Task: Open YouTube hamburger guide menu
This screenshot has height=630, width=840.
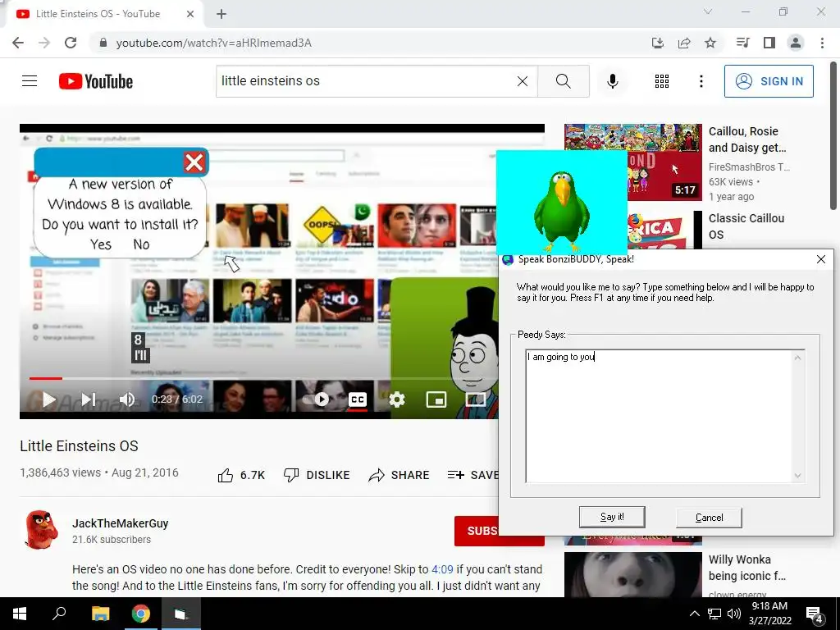Action: 30,81
